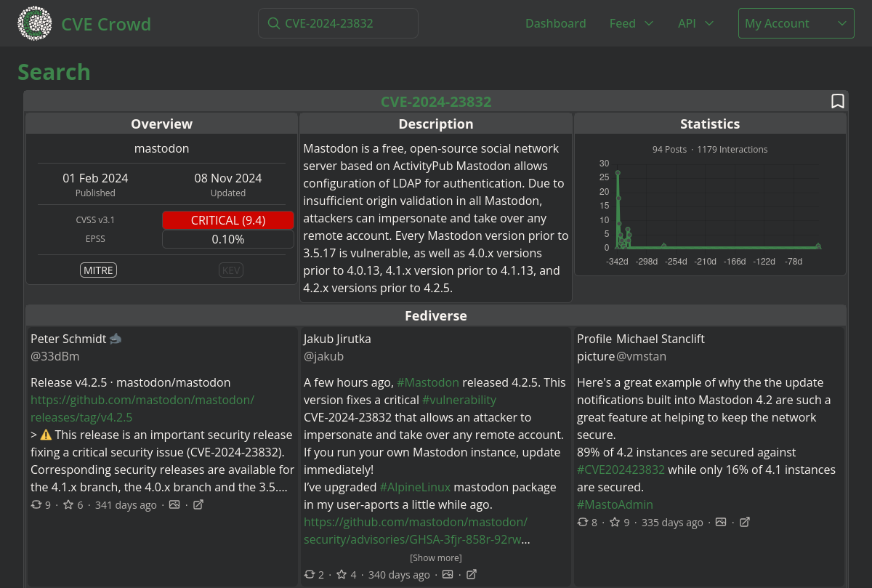The width and height of the screenshot is (872, 588).
Task: Go to the Dashboard page
Action: click(x=556, y=23)
